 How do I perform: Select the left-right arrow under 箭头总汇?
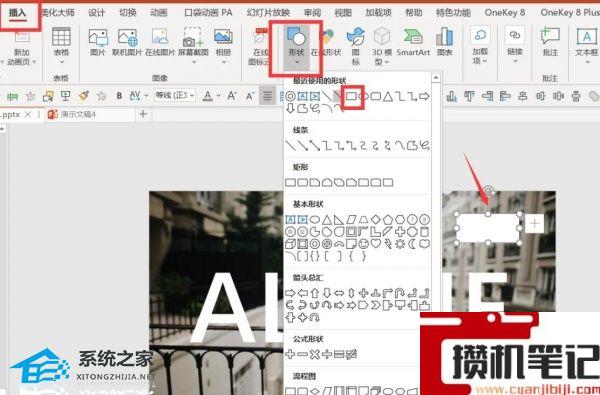(339, 293)
